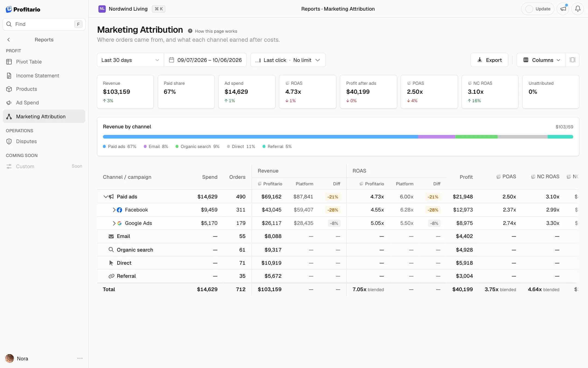Open Disputes page
This screenshot has width=588, height=368.
point(44,141)
